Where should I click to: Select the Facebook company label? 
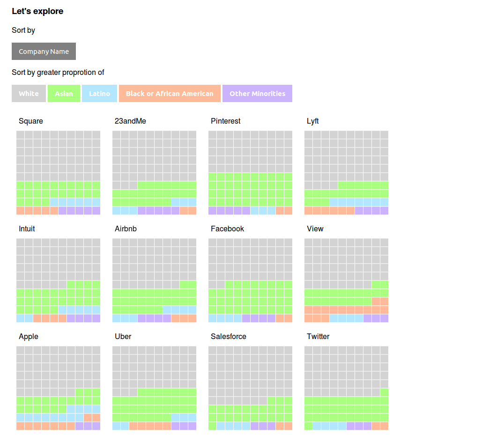[227, 229]
